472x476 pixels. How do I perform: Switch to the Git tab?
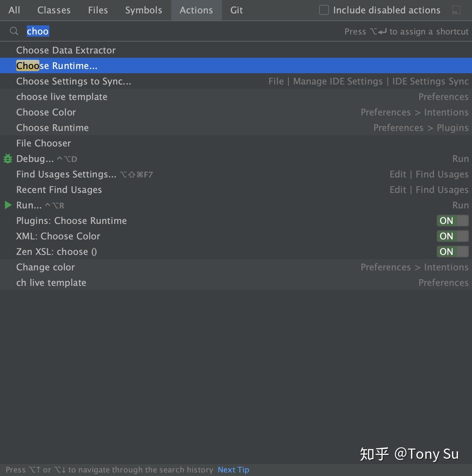236,10
